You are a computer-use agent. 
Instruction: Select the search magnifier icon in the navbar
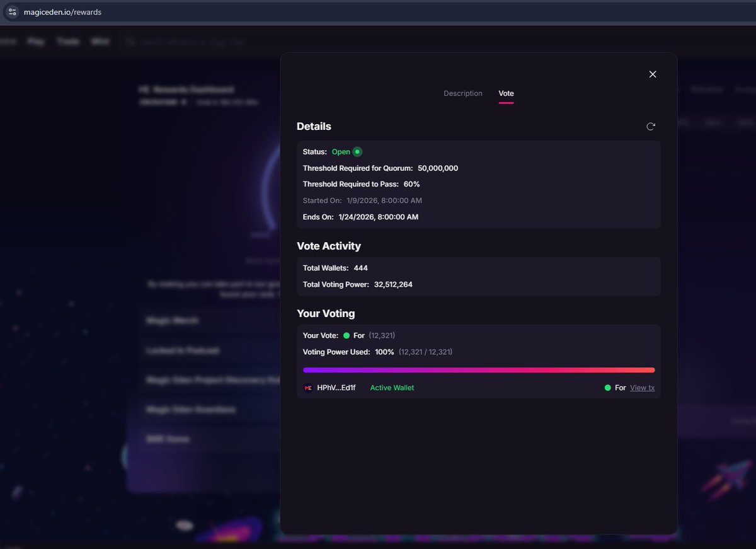click(130, 41)
